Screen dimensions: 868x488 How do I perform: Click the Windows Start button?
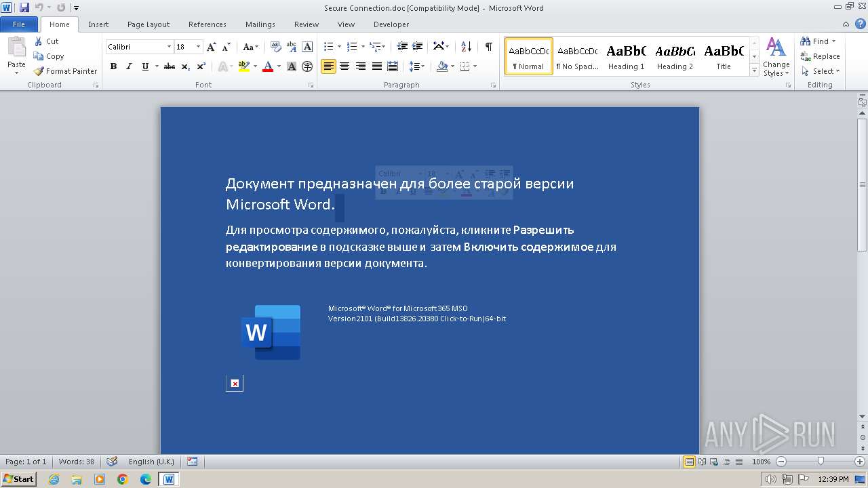coord(18,479)
